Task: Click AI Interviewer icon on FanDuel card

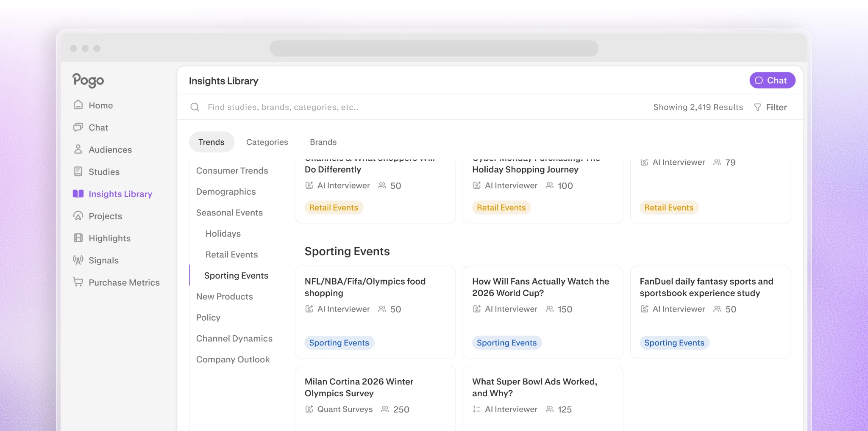Action: tap(645, 309)
